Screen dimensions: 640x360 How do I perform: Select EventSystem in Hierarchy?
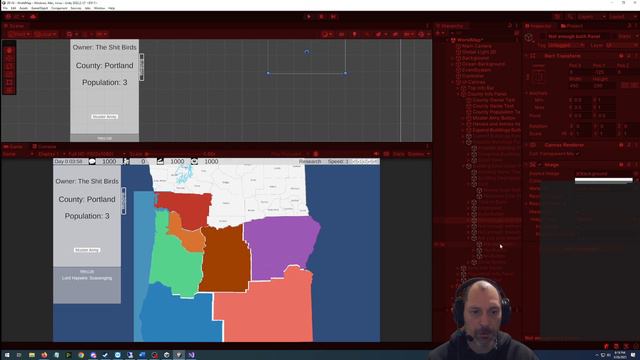tap(476, 70)
